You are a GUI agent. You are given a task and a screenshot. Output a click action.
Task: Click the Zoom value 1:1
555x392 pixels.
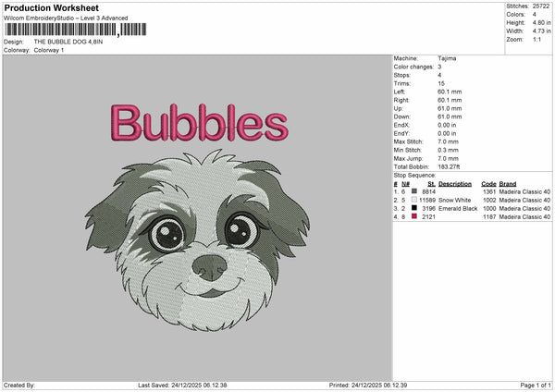(536, 40)
